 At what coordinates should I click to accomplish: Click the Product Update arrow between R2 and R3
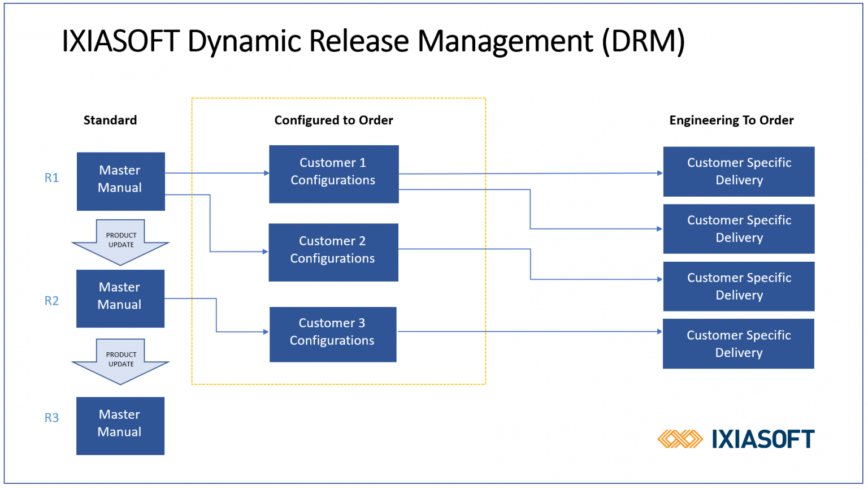pyautogui.click(x=120, y=362)
